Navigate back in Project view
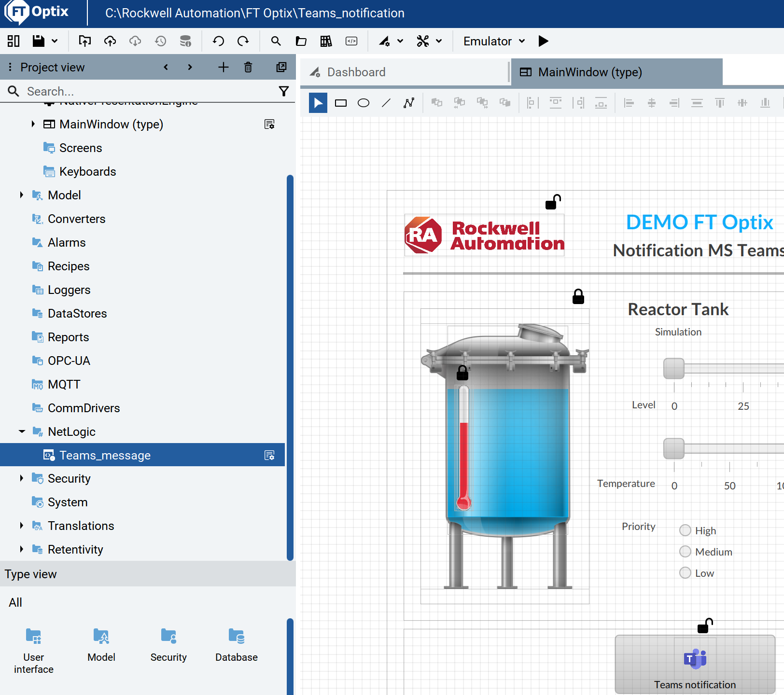 click(x=166, y=67)
